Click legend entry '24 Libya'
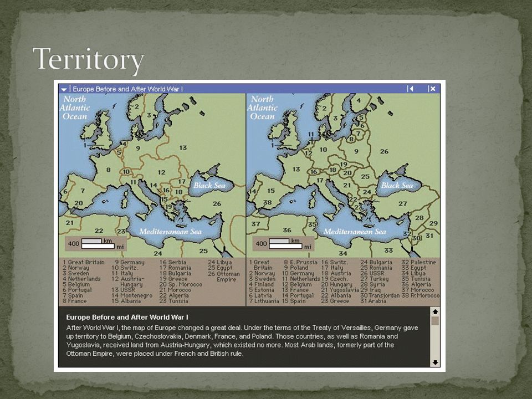532x399 pixels. point(220,262)
